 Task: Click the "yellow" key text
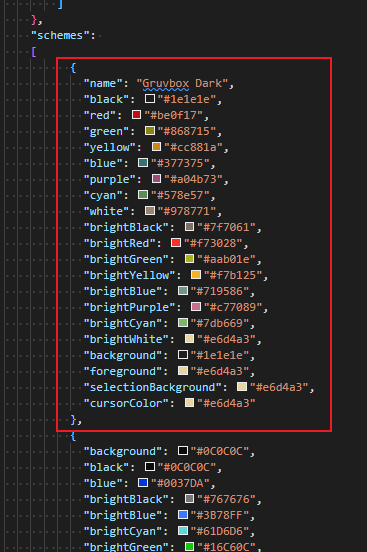pos(110,148)
